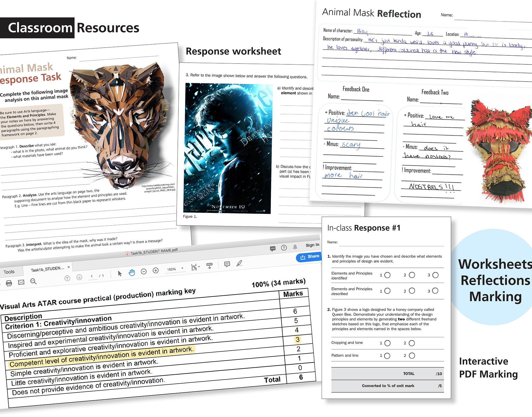Image resolution: width=532 pixels, height=417 pixels.
Task: Close the Task1b_STUDEN... tab
Action: coord(69,267)
